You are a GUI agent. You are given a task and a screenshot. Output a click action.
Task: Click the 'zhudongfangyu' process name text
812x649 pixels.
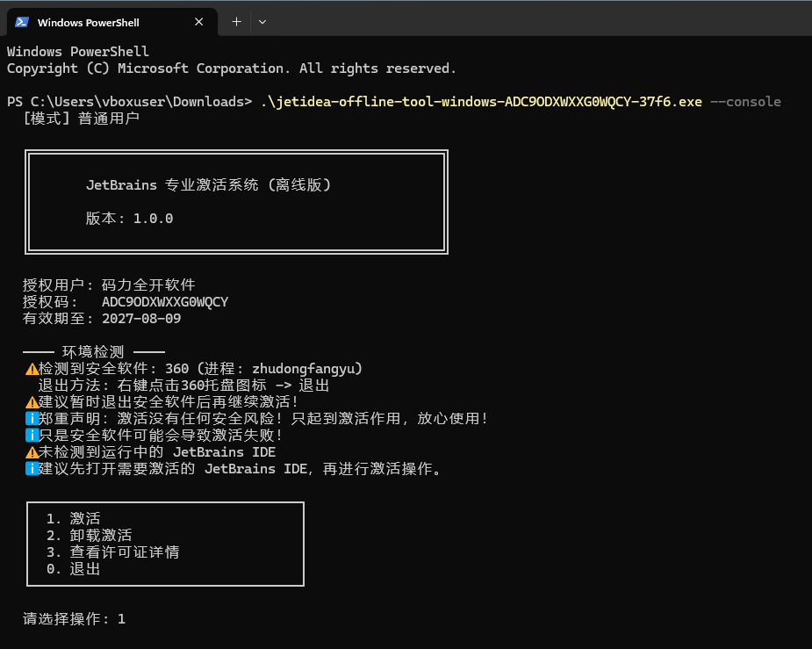303,369
